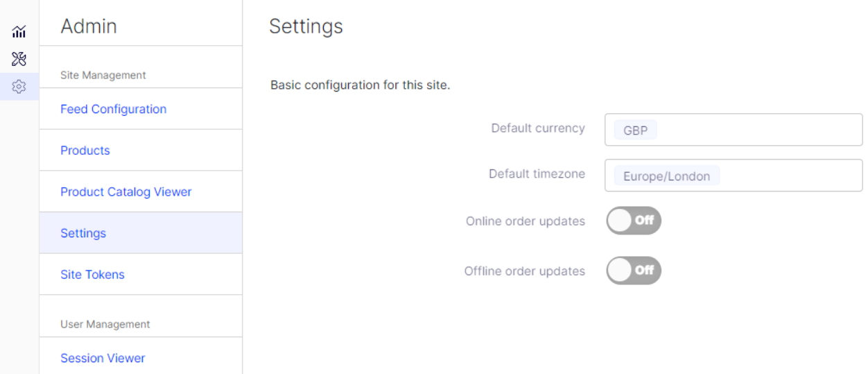
Task: Toggle the Online order updates switch
Action: pos(634,221)
